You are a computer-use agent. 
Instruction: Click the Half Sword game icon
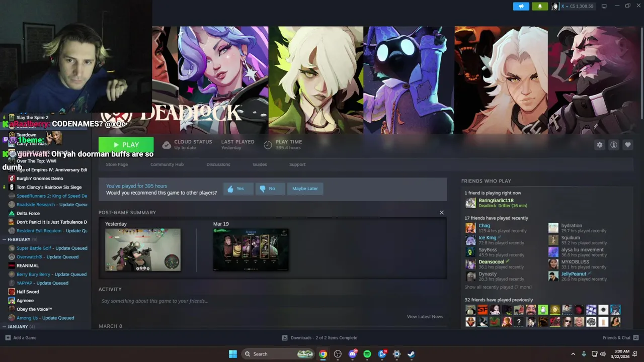tap(12, 292)
